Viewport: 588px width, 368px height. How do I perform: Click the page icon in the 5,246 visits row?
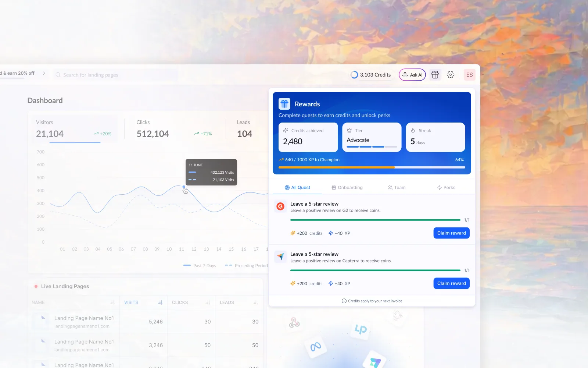pos(43,317)
